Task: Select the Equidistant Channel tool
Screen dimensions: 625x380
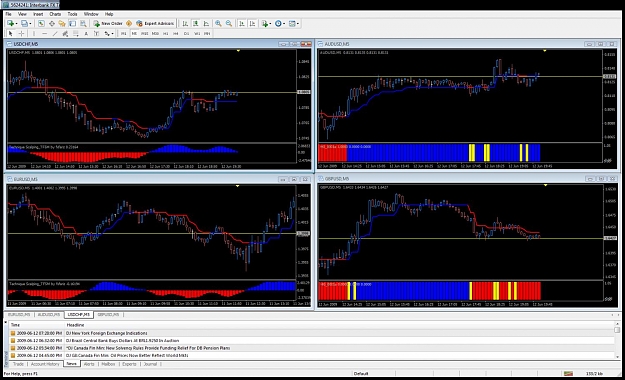Action: [x=65, y=33]
